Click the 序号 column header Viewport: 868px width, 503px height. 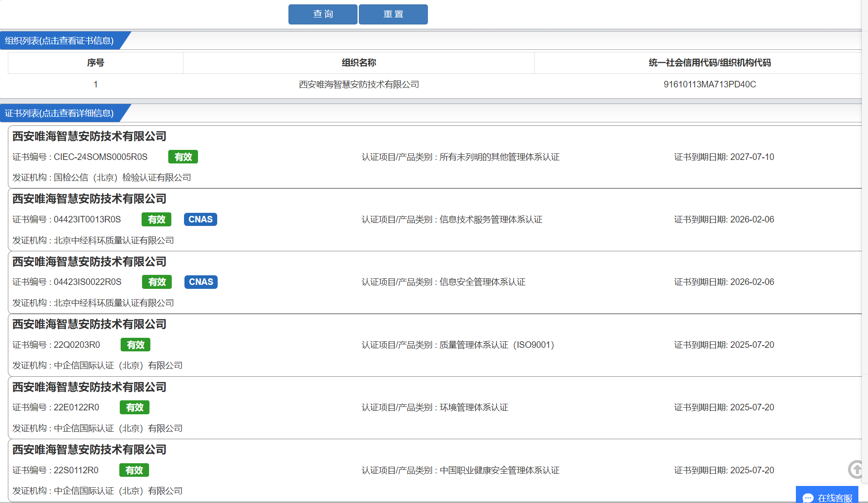click(96, 62)
